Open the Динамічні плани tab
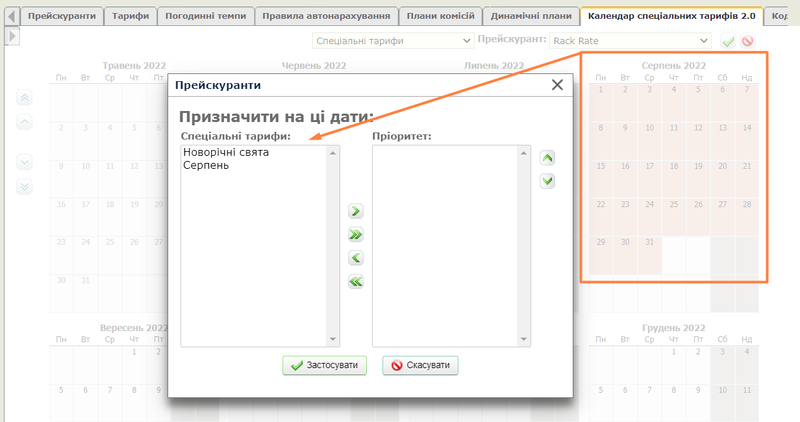The image size is (800, 422). tap(532, 17)
